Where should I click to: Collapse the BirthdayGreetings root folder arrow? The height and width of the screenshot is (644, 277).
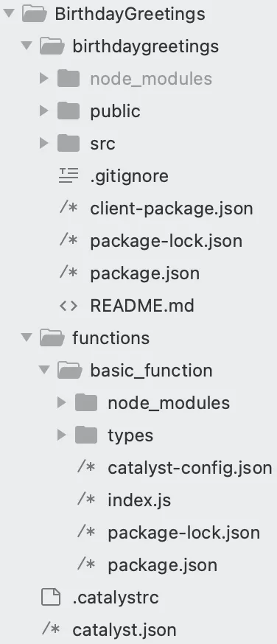[9, 14]
